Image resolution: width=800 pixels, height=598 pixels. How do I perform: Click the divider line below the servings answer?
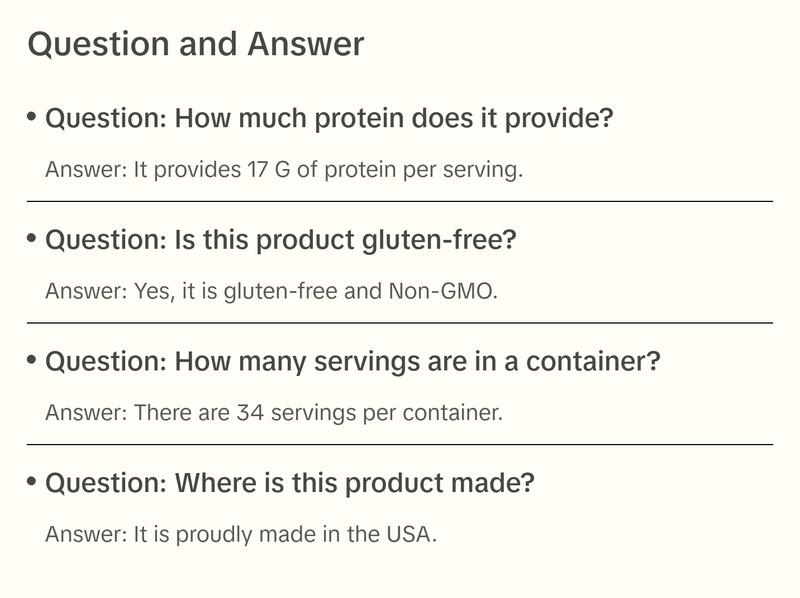click(400, 444)
